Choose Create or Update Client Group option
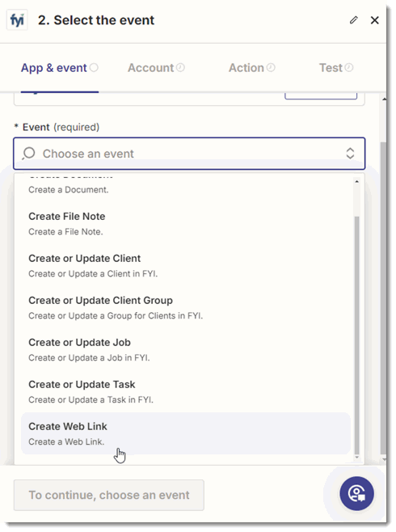 (186, 308)
